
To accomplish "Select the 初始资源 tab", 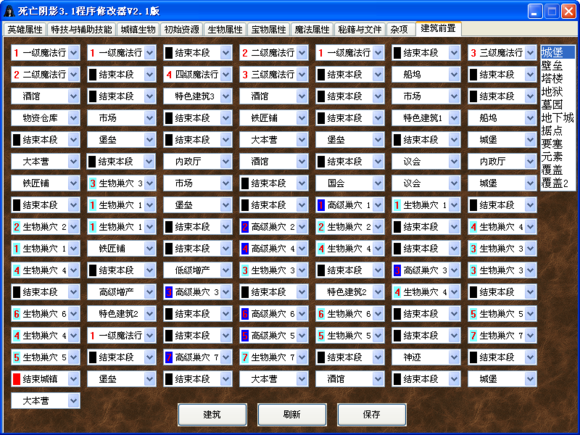I will pos(182,29).
